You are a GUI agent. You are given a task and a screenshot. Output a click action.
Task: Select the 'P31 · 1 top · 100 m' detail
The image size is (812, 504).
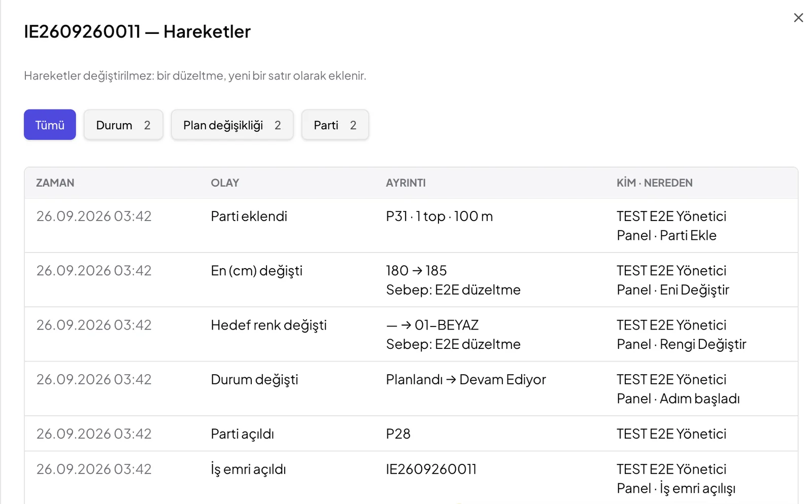point(439,217)
